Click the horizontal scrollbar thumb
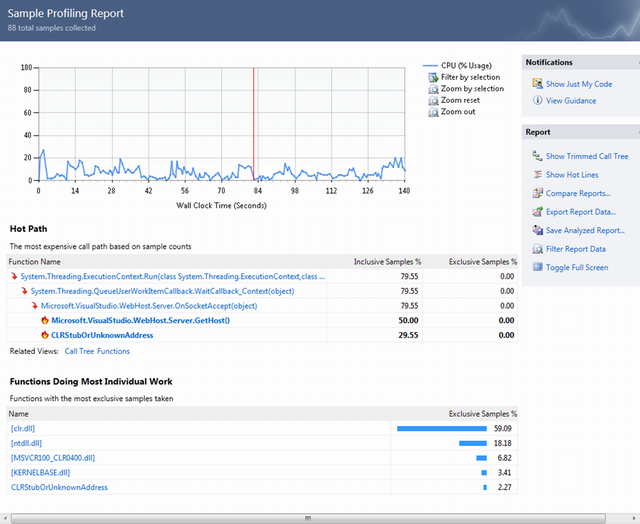Screen dimensions: 640x524 308,518
